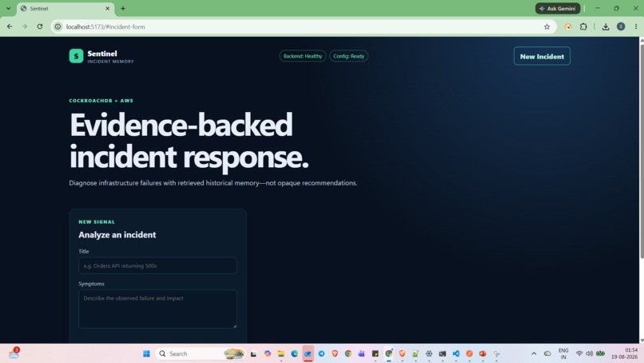The image size is (644, 363).
Task: Open the browser extensions puzzle icon
Action: point(583,26)
